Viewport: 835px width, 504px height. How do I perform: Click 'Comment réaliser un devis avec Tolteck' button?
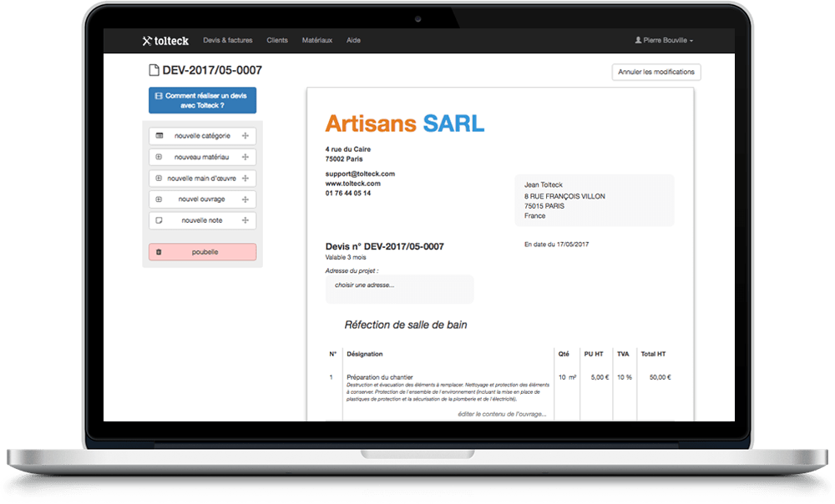202,100
